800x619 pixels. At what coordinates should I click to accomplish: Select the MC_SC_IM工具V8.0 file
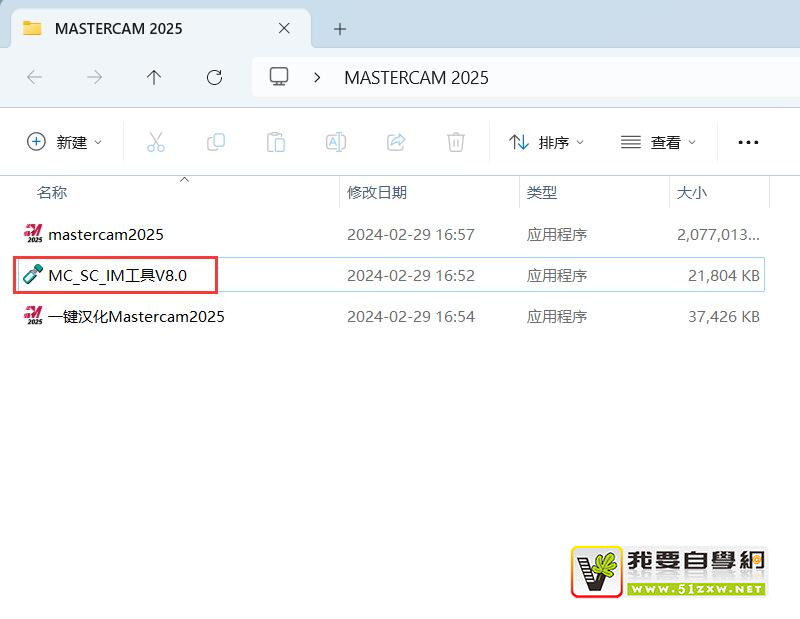tap(117, 276)
